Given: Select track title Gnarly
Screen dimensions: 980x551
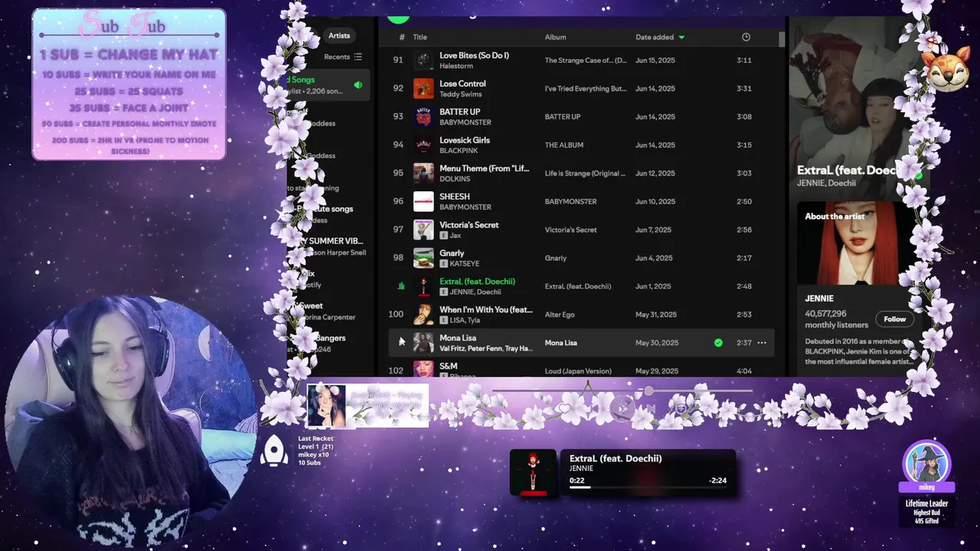Looking at the screenshot, I should [452, 253].
